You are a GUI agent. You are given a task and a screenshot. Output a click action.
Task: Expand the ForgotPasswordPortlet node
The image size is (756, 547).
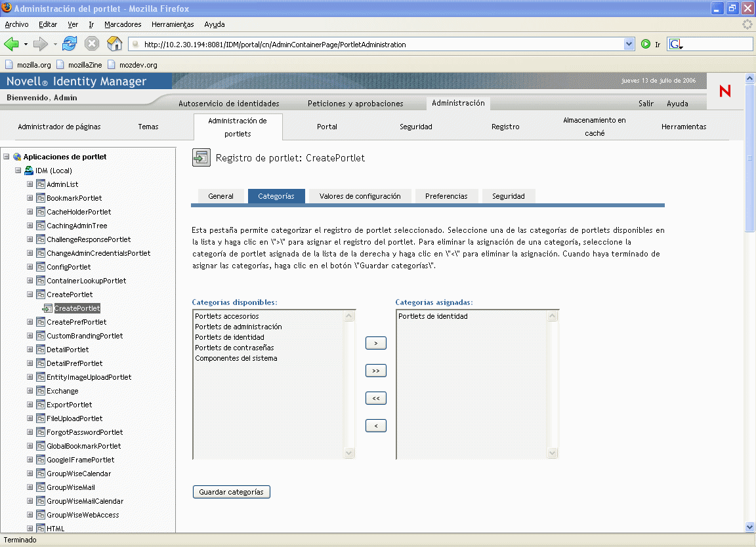click(30, 432)
